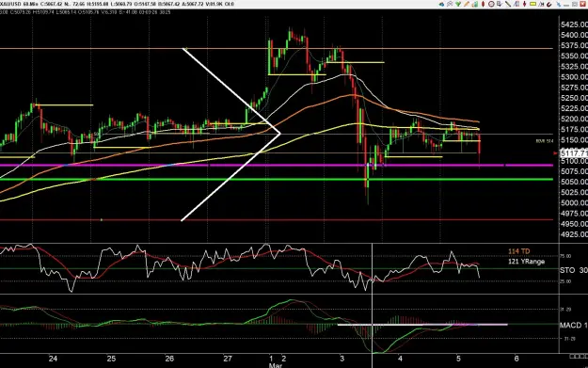Image resolution: width=588 pixels, height=368 pixels.
Task: Select the magenta horizontal support line
Action: point(277,165)
